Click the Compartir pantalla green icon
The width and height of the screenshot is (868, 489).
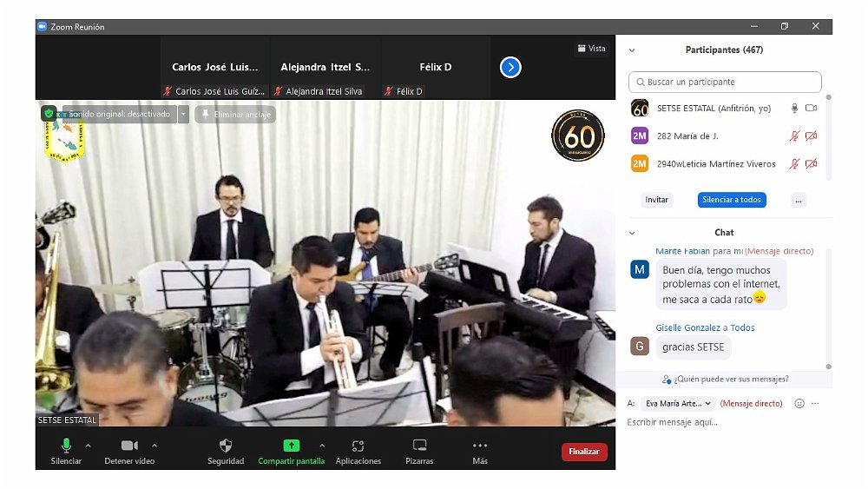(291, 446)
